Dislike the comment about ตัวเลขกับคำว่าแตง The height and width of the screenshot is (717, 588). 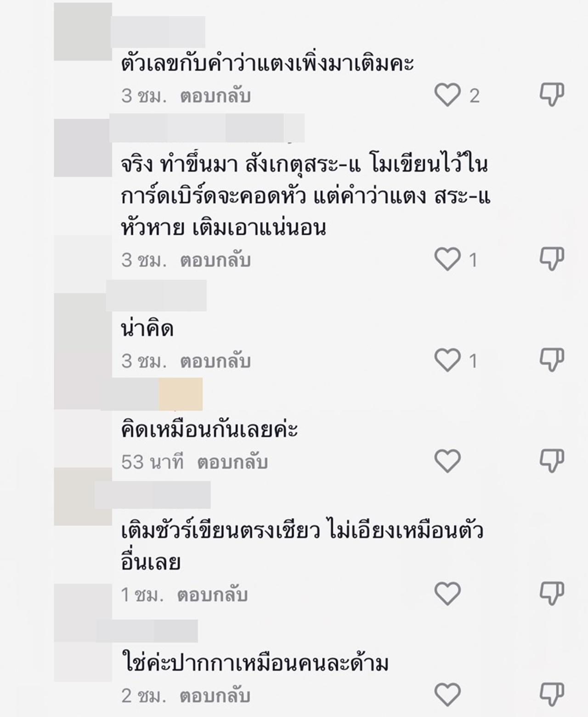551,96
